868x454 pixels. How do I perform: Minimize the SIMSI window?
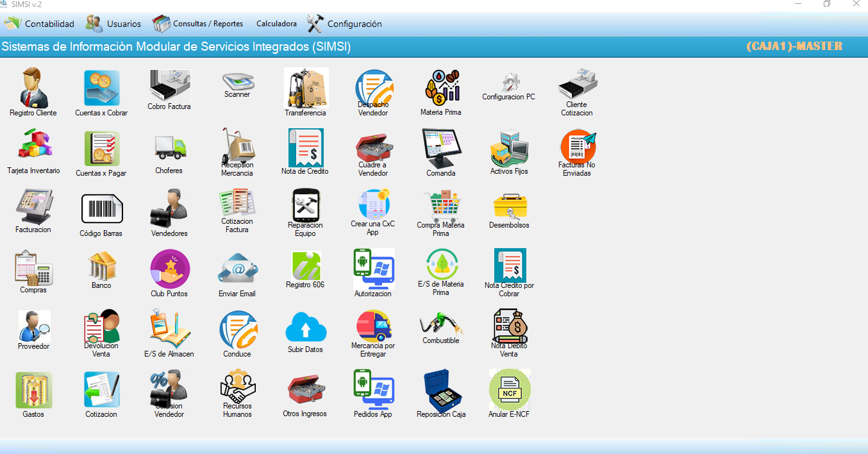tap(798, 4)
